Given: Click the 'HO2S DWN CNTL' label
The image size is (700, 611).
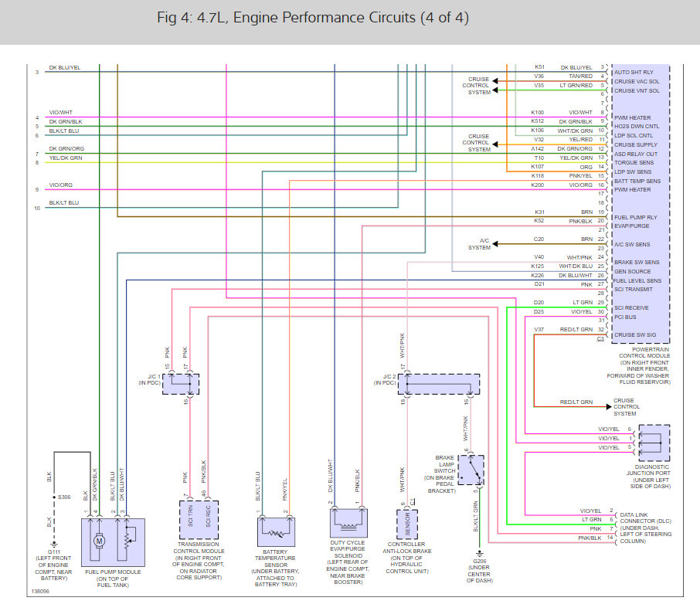Looking at the screenshot, I should [x=637, y=127].
